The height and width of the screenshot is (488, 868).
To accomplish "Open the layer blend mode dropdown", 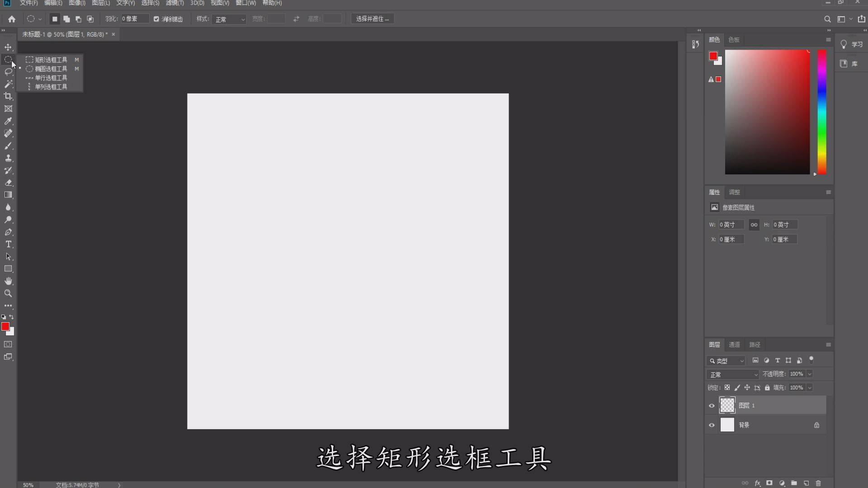I will click(x=733, y=375).
